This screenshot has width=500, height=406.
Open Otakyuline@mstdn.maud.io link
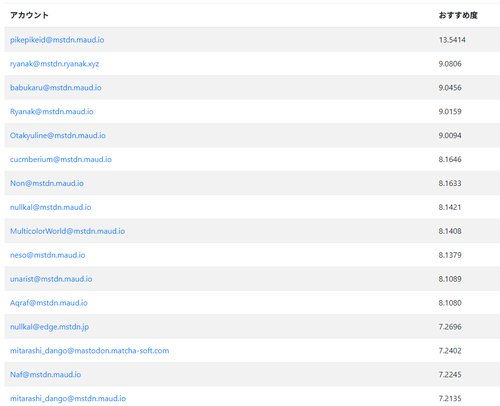point(58,135)
